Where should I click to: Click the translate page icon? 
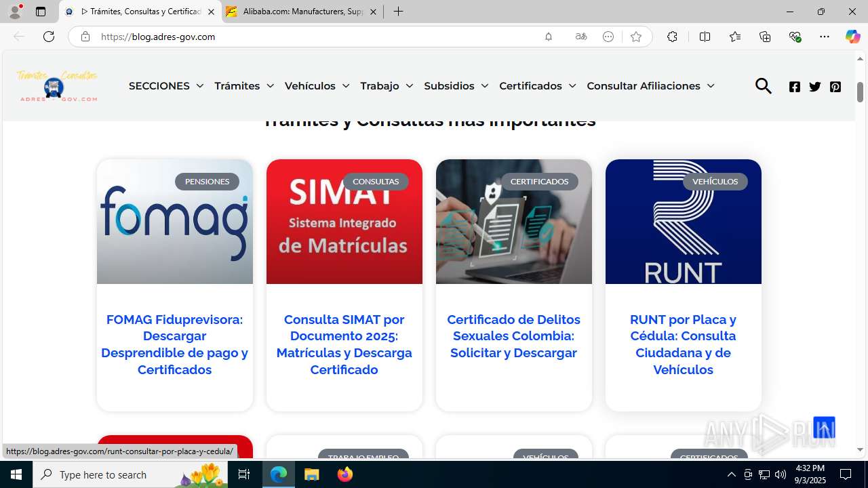580,37
